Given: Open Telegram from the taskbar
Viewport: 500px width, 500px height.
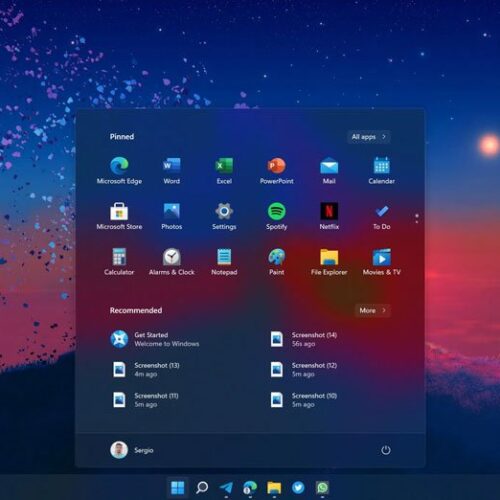Looking at the screenshot, I should click(x=226, y=488).
